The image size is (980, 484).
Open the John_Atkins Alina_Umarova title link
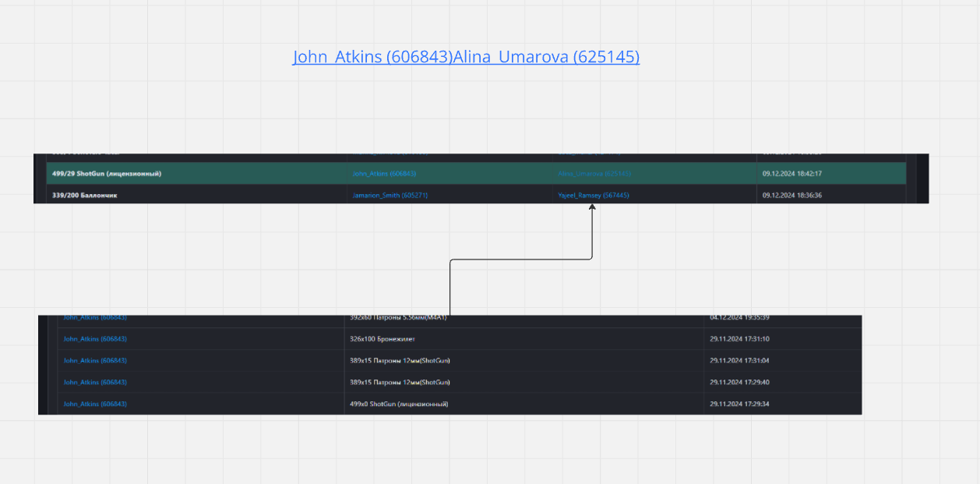tap(466, 57)
